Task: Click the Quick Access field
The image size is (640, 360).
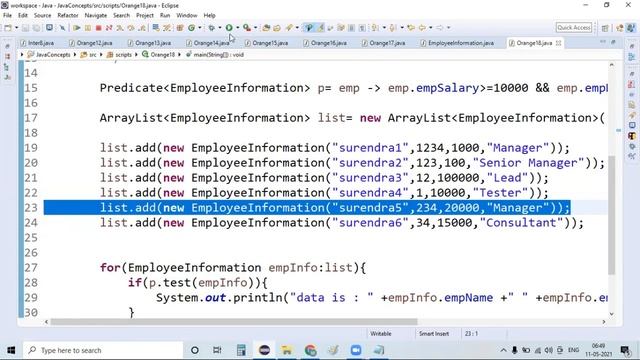Action: pyautogui.click(x=574, y=28)
